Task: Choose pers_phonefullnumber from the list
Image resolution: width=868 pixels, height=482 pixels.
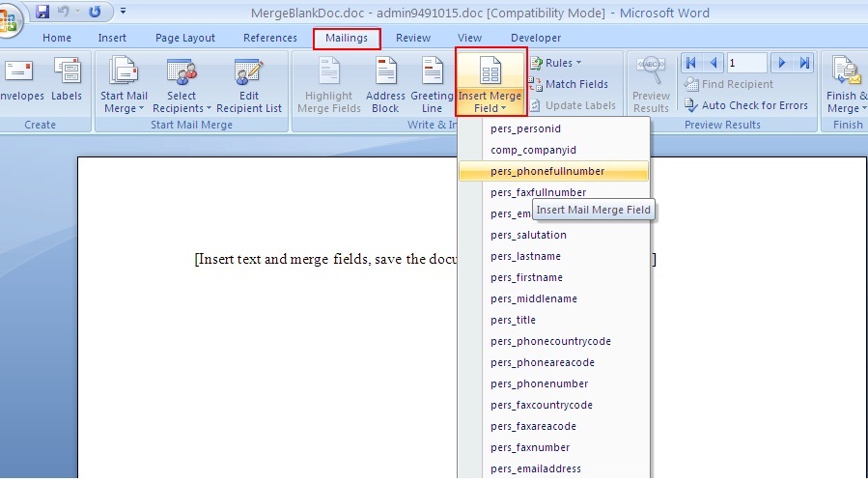Action: (553, 171)
